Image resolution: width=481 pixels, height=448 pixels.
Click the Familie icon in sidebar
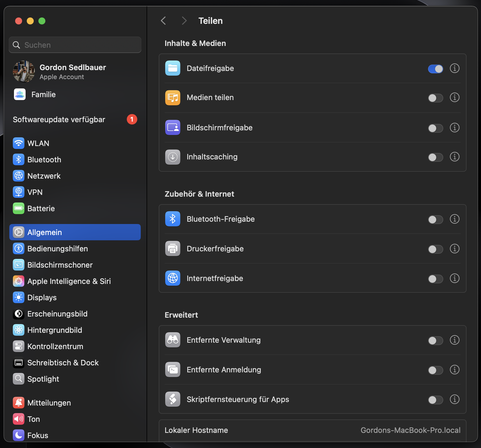(x=20, y=94)
